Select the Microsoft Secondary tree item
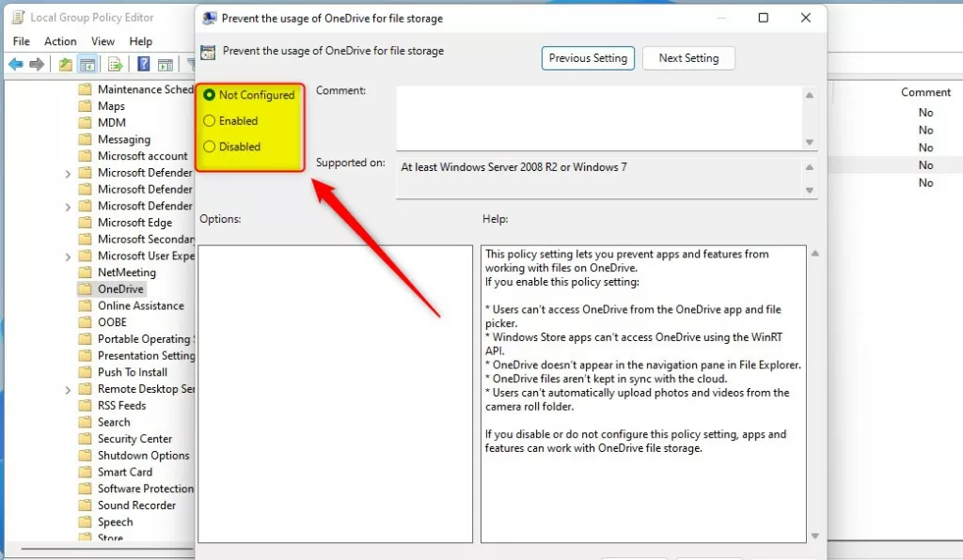The width and height of the screenshot is (963, 560). (146, 240)
